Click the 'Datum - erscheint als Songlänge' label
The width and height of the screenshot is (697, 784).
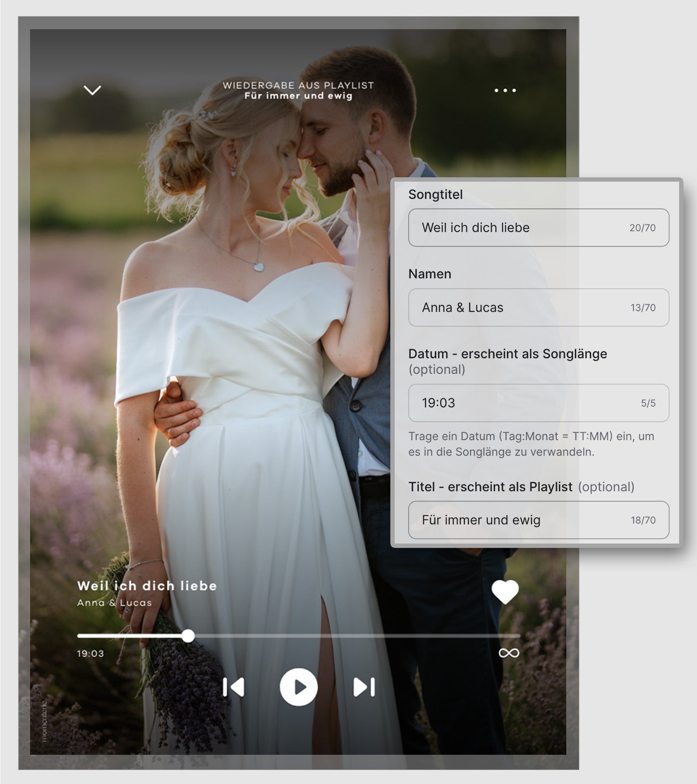coord(508,353)
